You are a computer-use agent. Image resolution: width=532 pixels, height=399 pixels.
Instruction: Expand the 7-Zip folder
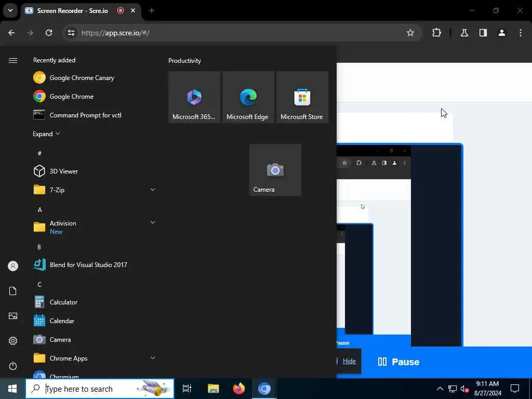coord(95,190)
